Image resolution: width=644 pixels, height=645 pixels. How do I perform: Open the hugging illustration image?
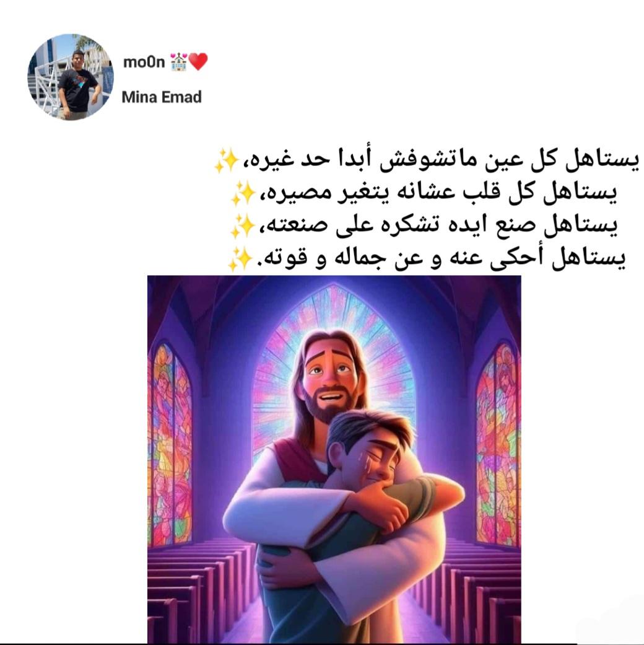click(334, 459)
